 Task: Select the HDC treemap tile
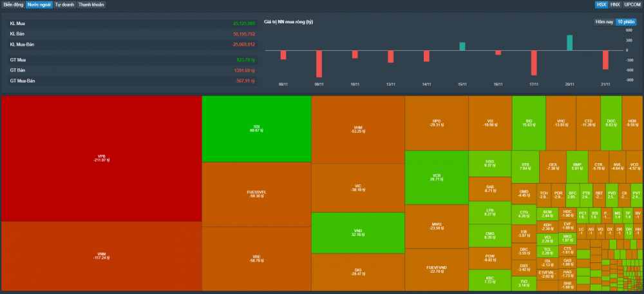[567, 213]
